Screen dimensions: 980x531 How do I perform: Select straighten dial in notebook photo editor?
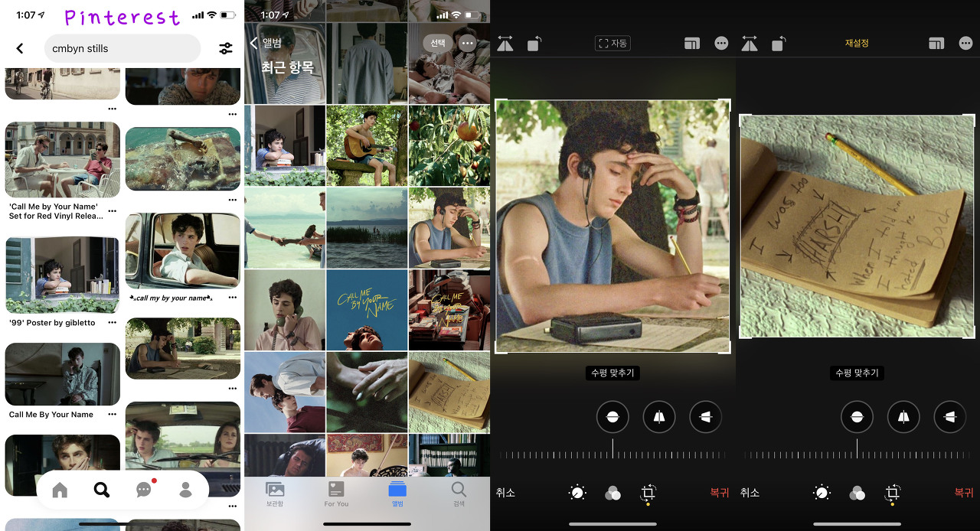[x=857, y=417]
